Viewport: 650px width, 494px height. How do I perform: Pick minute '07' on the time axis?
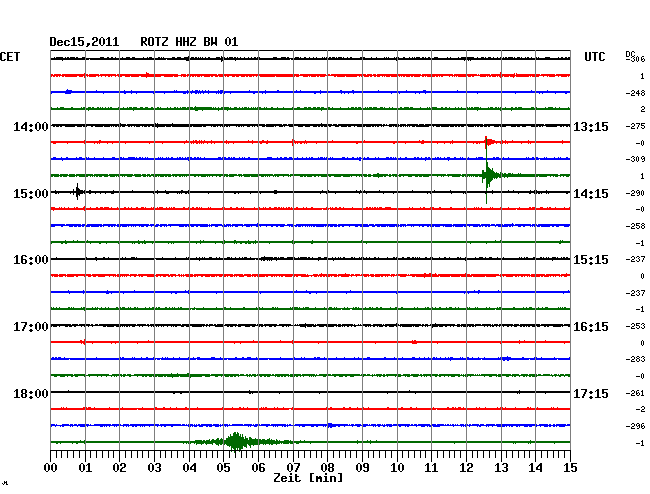coord(293,467)
